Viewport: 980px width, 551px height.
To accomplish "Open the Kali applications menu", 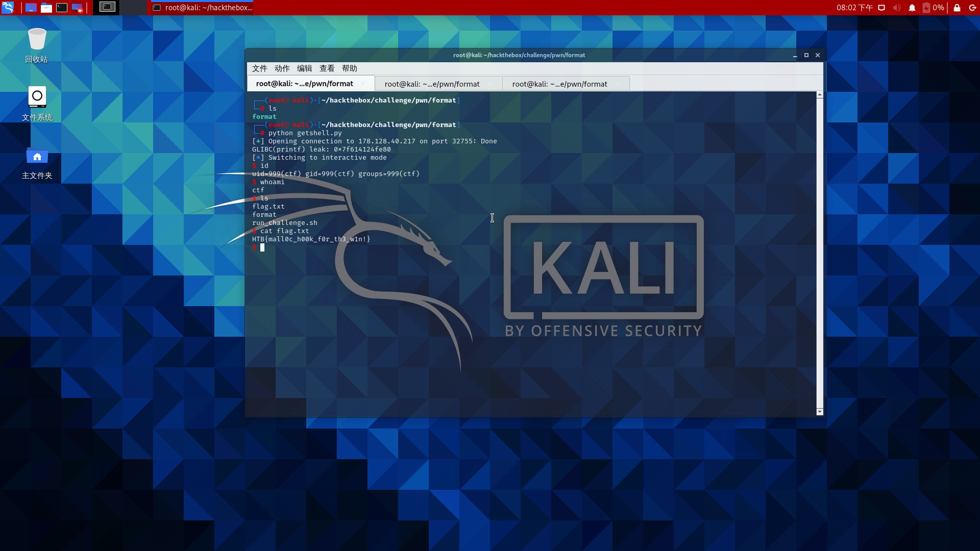I will [8, 8].
